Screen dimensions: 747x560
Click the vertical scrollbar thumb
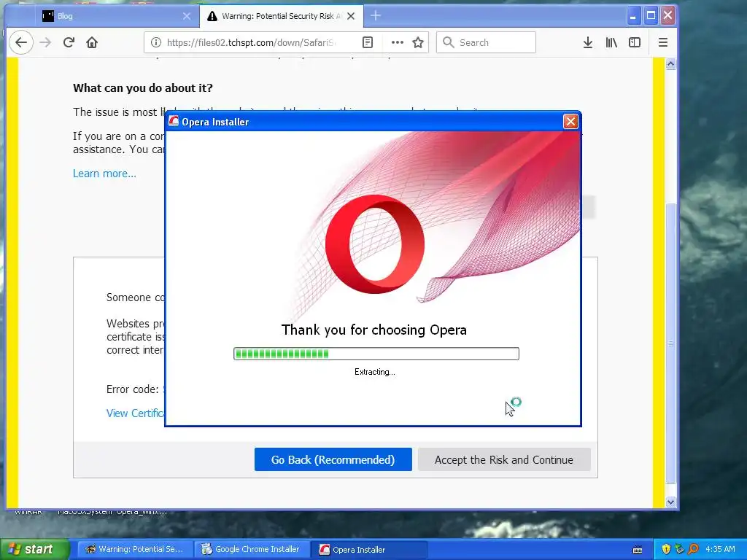coord(671,343)
